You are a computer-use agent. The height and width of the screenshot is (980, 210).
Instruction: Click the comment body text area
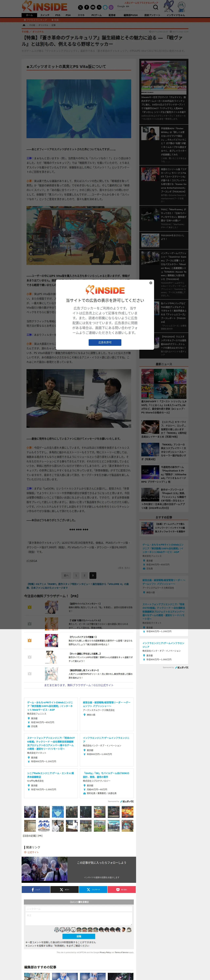tap(79, 919)
